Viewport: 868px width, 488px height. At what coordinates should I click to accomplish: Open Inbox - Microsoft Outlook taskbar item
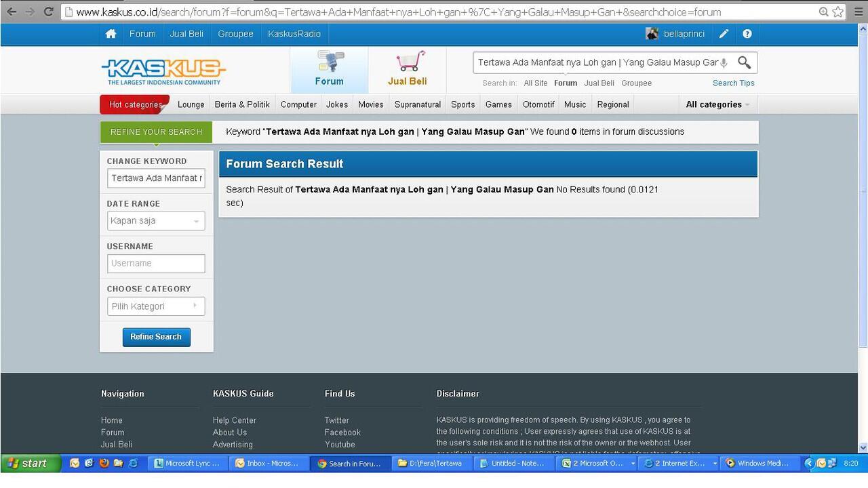269,464
